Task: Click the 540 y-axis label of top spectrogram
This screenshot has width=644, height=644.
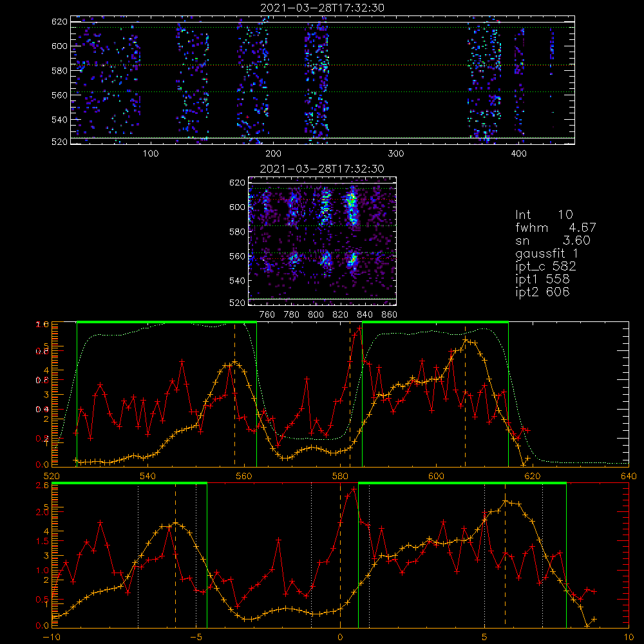Action: click(59, 120)
